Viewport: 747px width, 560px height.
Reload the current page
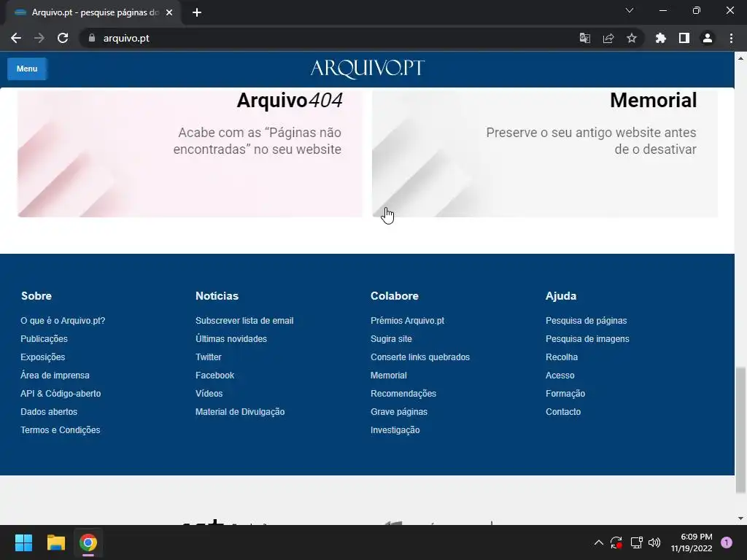pyautogui.click(x=63, y=38)
